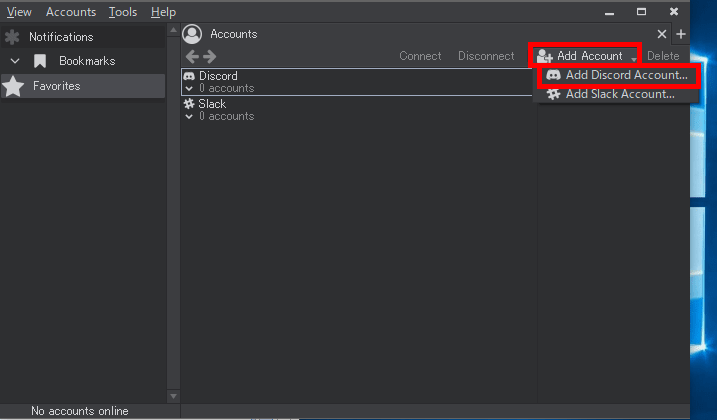
Task: Open the Add Account dropdown arrow
Action: coord(634,59)
